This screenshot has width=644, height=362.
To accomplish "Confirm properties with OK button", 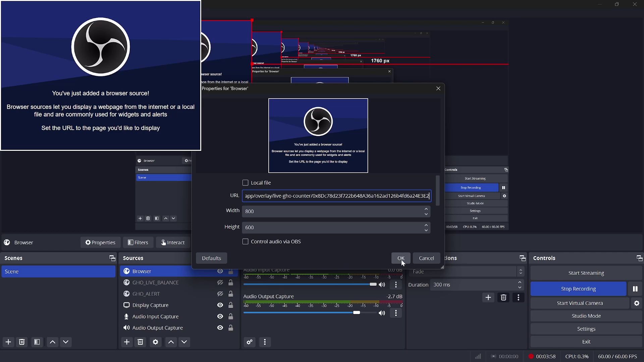I will [x=401, y=258].
